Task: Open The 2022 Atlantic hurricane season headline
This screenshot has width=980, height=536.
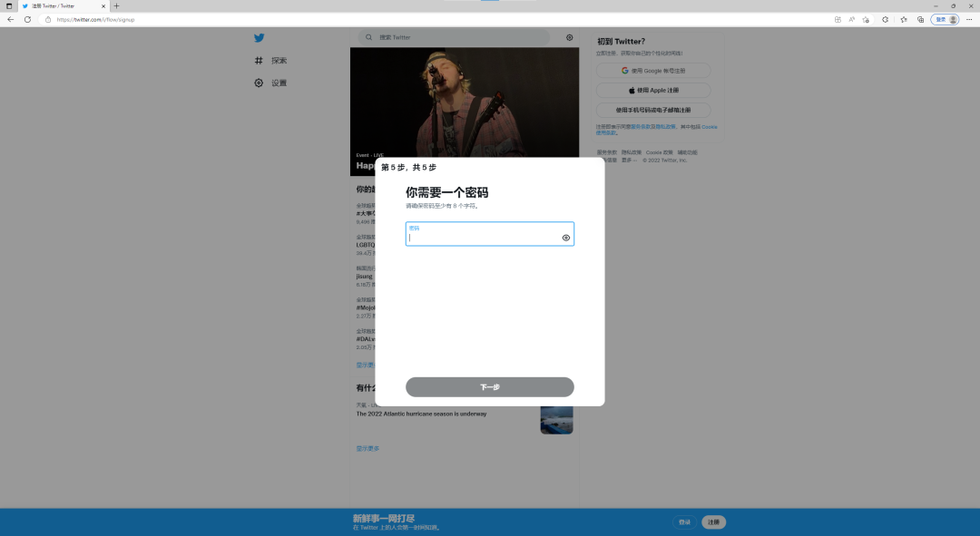Action: (x=421, y=414)
